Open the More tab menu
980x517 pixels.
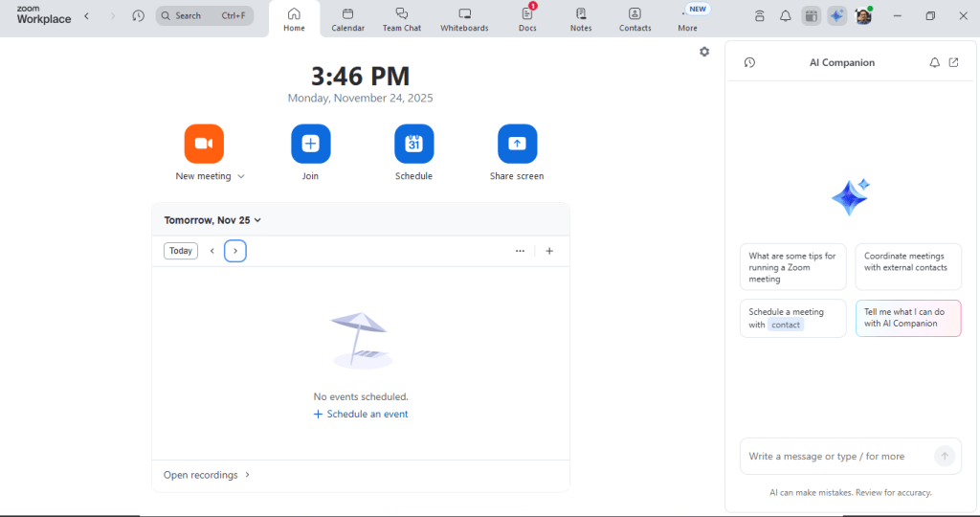coord(687,19)
